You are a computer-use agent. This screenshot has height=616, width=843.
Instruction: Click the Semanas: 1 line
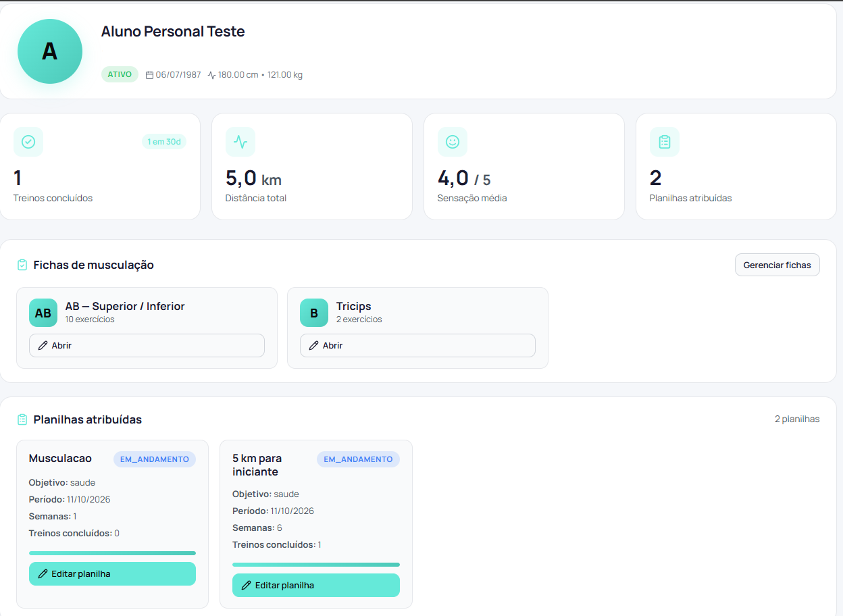click(53, 516)
